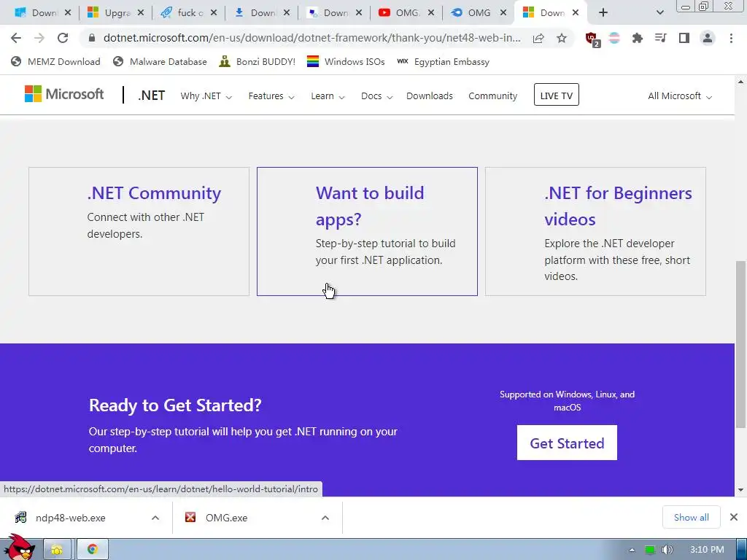Open the Community nav item
Image resolution: width=747 pixels, height=560 pixels.
pyautogui.click(x=492, y=96)
